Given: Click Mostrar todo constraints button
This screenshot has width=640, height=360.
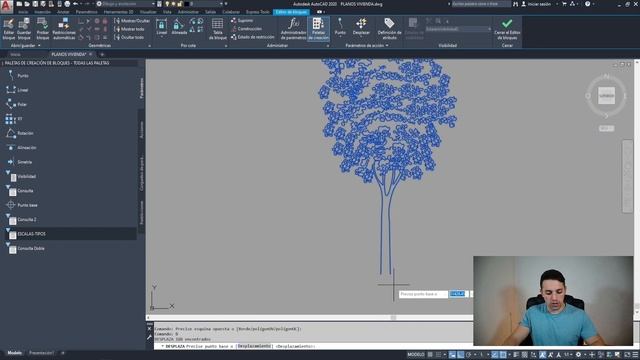Looking at the screenshot, I should (x=129, y=29).
